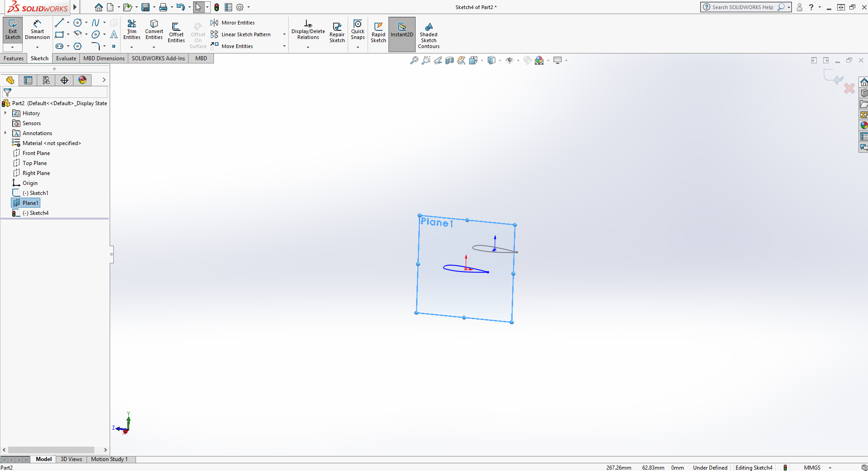Select the sketch Point tool
Image resolution: width=868 pixels, height=471 pixels.
point(114,46)
